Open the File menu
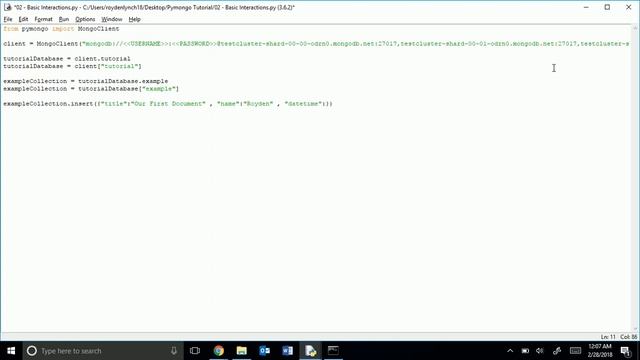The image size is (640, 360). click(8, 19)
